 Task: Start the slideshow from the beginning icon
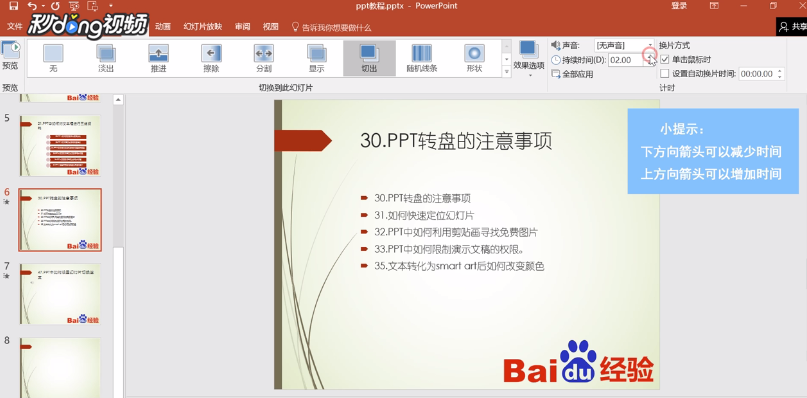(x=74, y=6)
